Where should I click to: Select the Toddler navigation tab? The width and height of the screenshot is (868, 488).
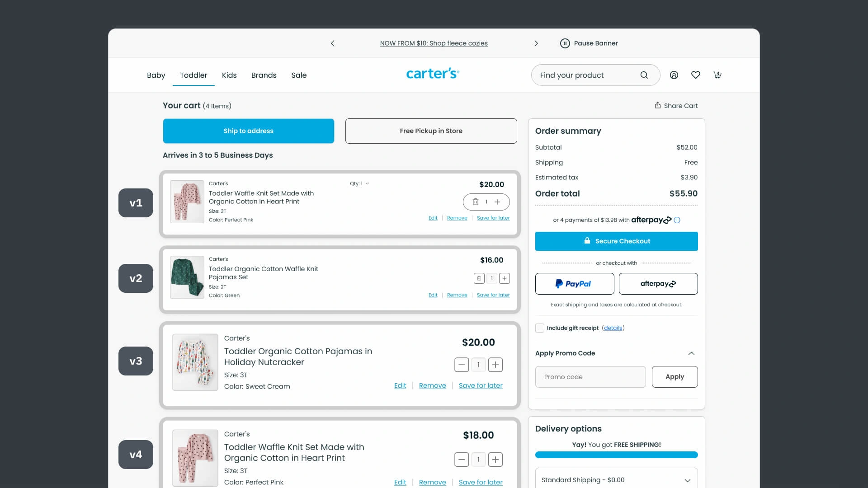point(194,75)
